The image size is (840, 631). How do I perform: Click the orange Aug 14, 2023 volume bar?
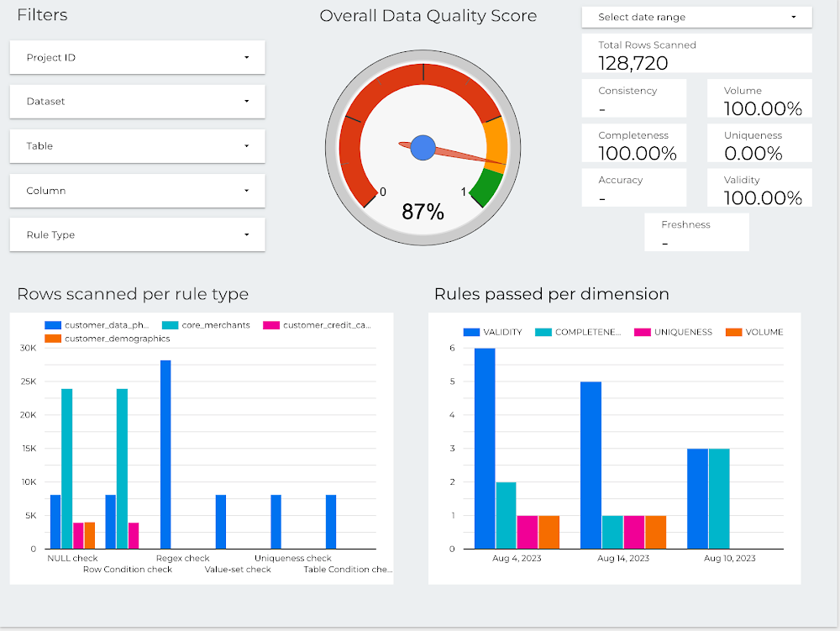point(656,532)
